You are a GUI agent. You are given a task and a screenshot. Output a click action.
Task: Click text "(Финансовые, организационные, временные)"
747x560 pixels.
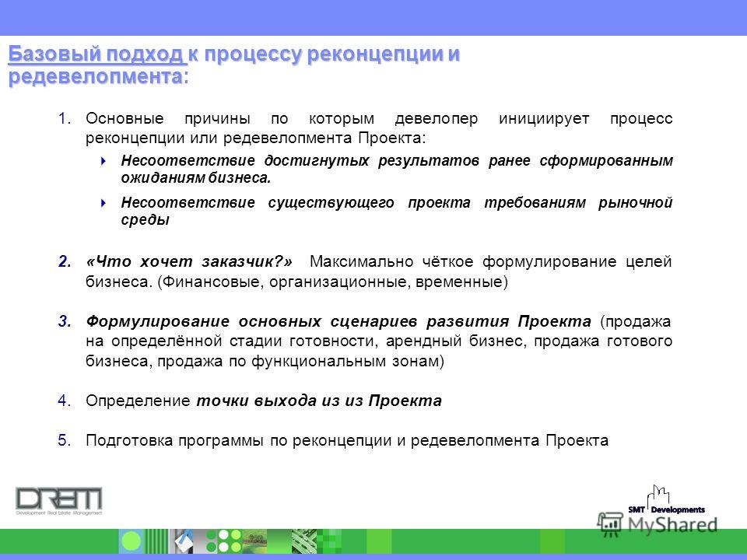(x=332, y=282)
